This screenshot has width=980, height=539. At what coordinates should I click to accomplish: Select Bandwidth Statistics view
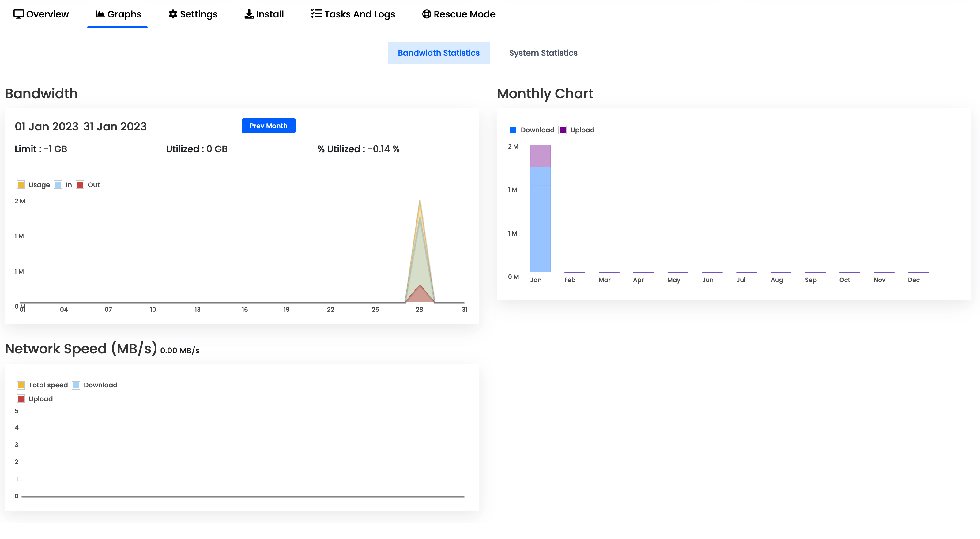pyautogui.click(x=438, y=53)
